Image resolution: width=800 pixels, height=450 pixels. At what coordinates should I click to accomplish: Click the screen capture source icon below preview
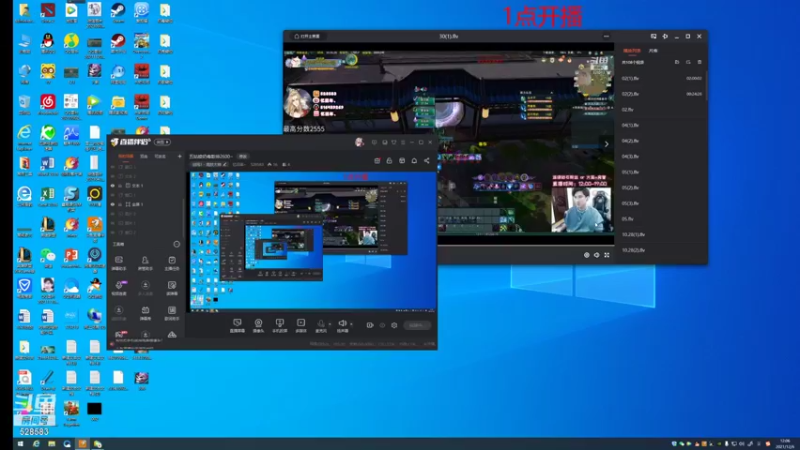coord(237,326)
